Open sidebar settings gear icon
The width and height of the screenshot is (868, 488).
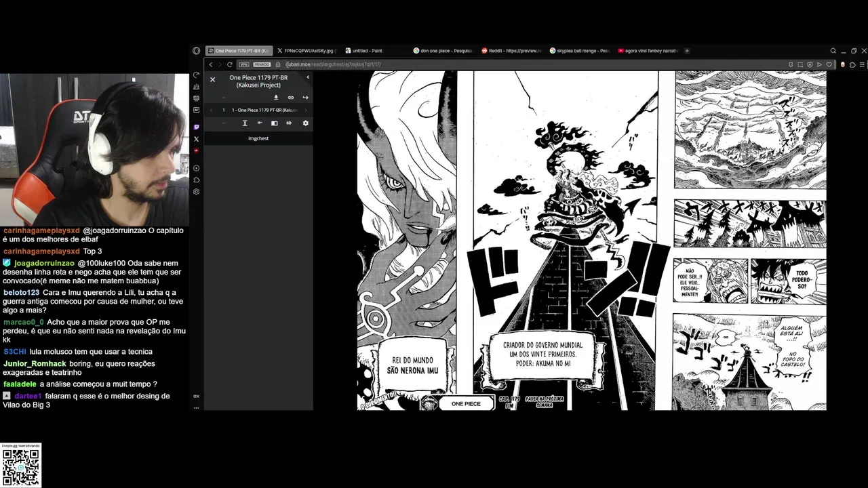197,192
